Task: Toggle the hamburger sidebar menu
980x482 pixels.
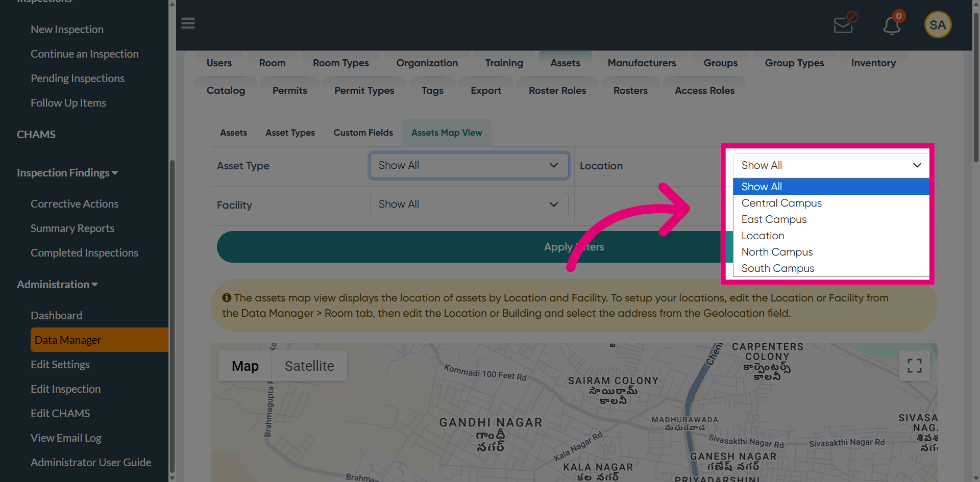Action: (x=188, y=23)
